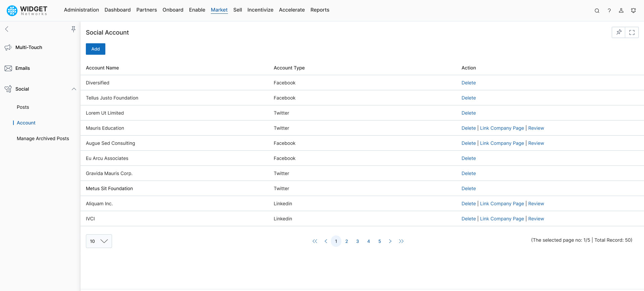
Task: Select Account under Social
Action: [26, 123]
